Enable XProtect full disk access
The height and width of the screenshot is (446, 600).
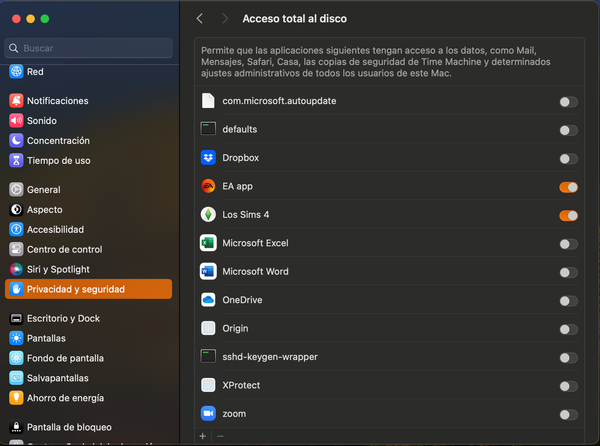(568, 386)
